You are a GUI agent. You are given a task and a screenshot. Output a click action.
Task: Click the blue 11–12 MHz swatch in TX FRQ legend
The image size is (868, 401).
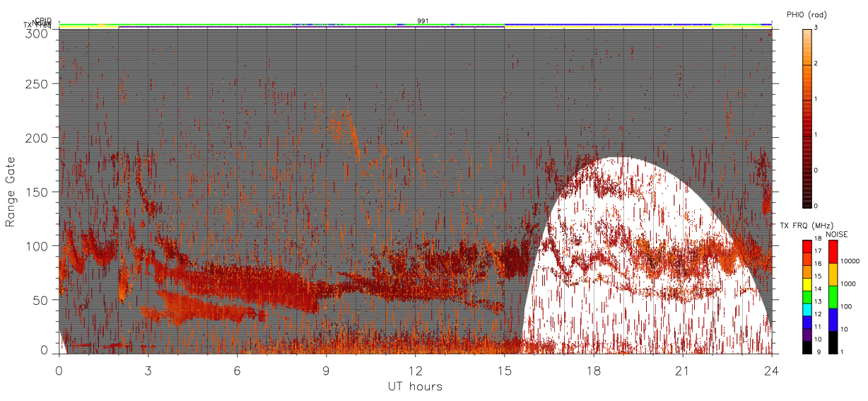point(807,322)
